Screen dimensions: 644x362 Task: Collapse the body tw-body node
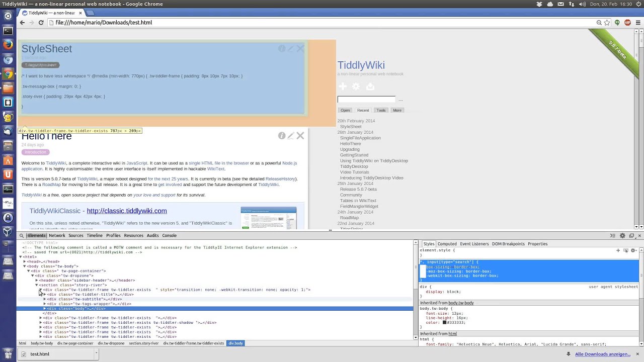[25, 266]
